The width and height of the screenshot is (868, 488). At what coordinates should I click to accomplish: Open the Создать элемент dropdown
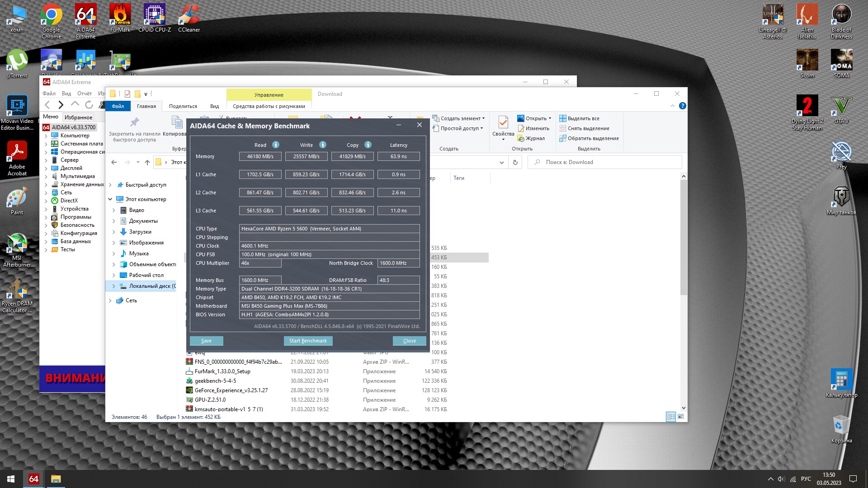(x=459, y=118)
